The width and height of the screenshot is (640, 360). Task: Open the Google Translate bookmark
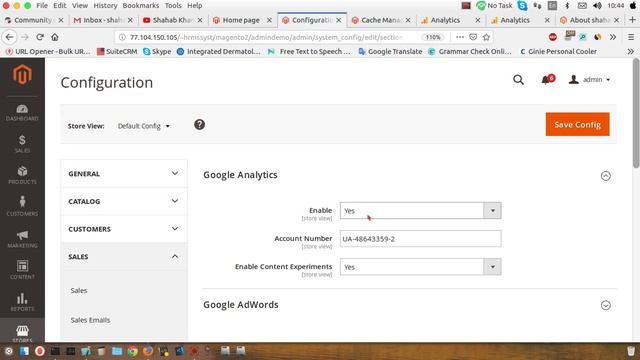[390, 51]
